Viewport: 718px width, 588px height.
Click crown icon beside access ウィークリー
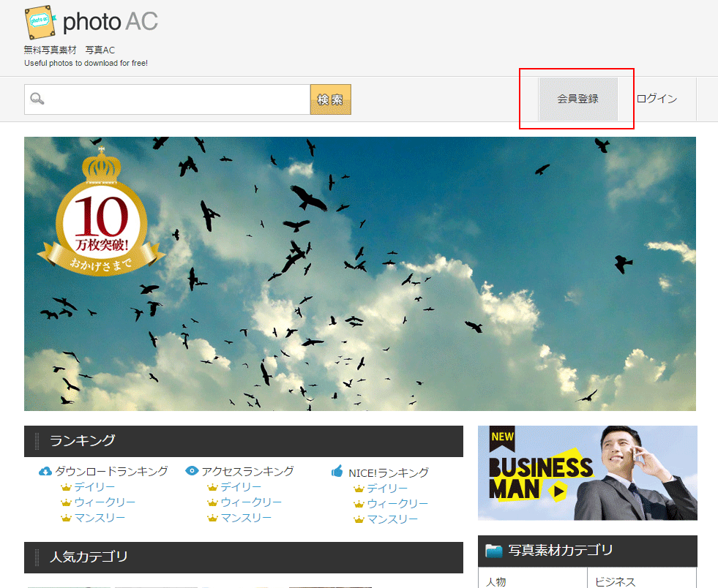click(212, 502)
